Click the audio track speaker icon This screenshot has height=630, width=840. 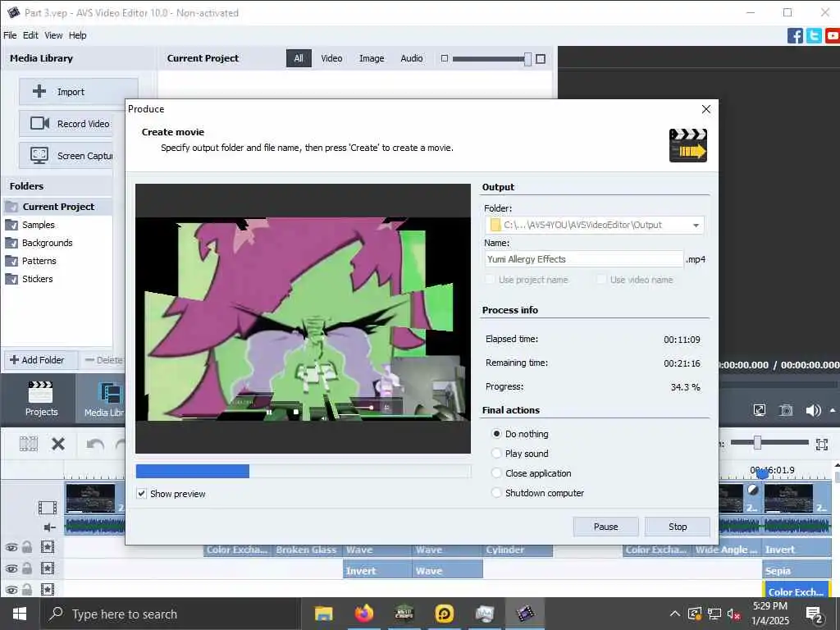pos(49,527)
